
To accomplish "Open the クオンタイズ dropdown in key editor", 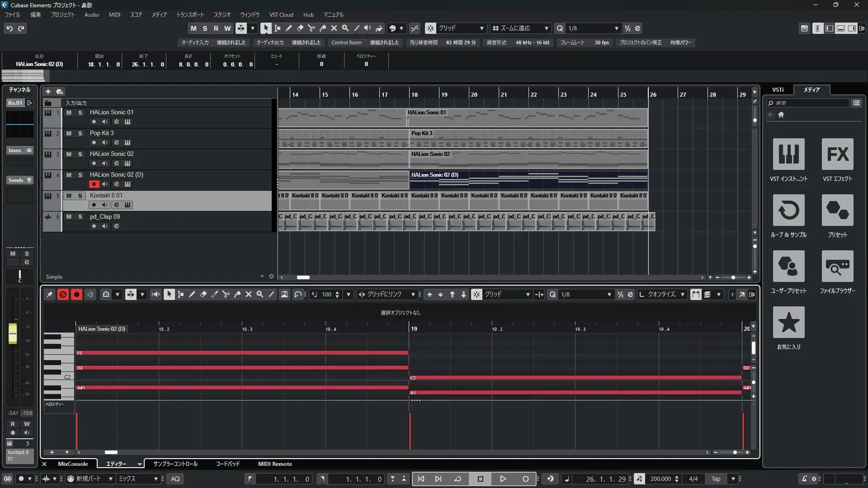I will click(x=682, y=295).
